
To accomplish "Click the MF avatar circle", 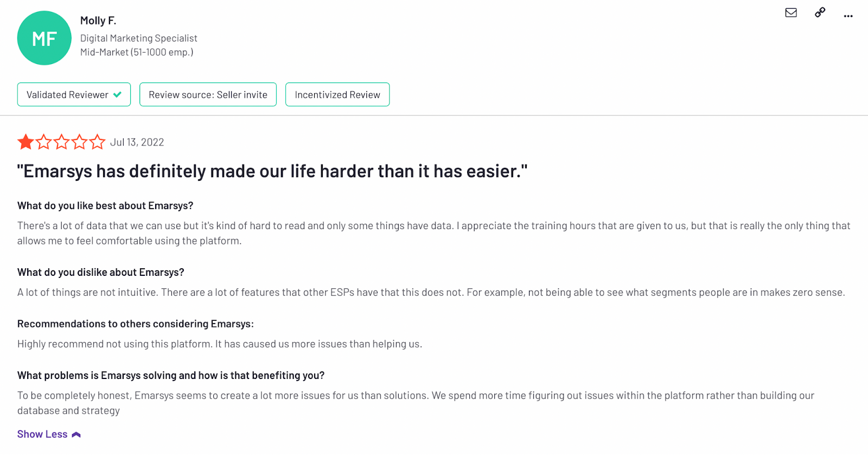I will tap(44, 38).
